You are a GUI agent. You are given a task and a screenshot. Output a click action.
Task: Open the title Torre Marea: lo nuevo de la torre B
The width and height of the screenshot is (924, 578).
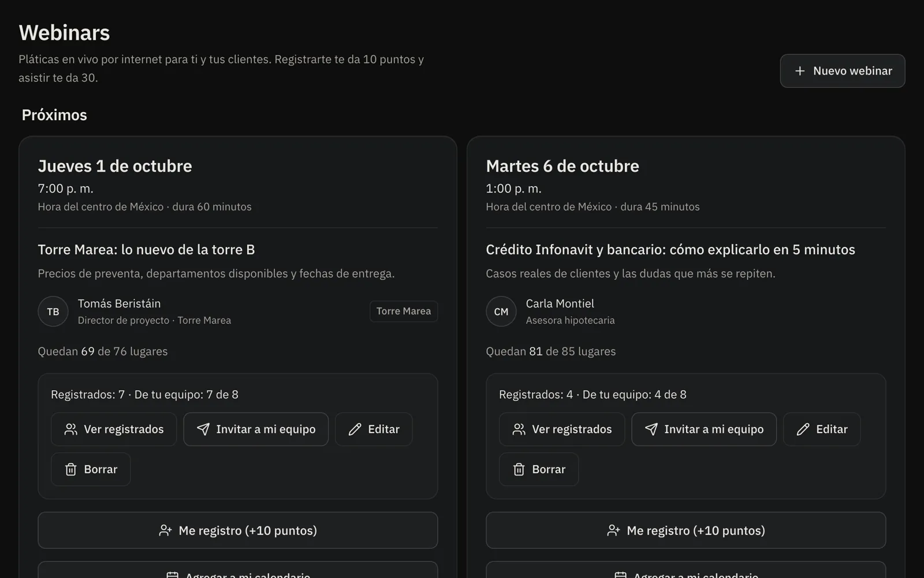coord(147,250)
